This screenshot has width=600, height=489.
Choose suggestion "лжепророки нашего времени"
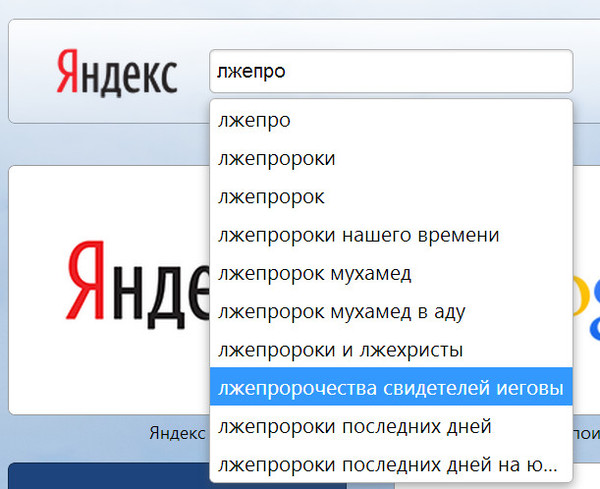click(391, 235)
